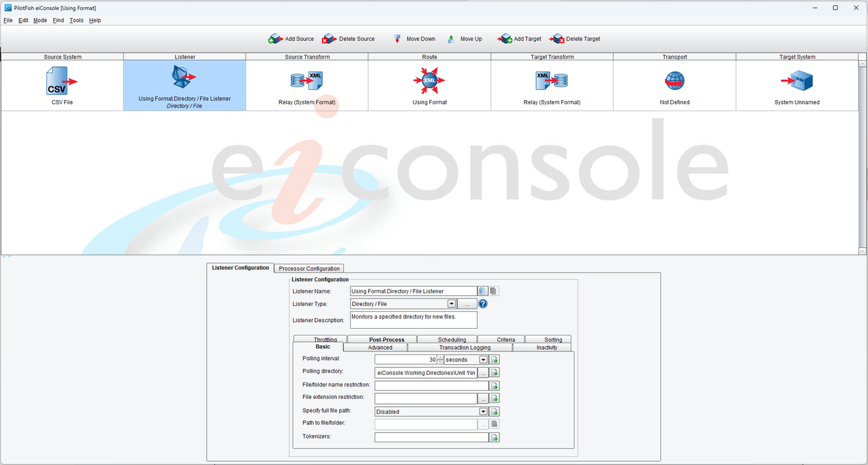Click the browse button for File extension restriction
This screenshot has height=465, width=868.
coord(483,398)
